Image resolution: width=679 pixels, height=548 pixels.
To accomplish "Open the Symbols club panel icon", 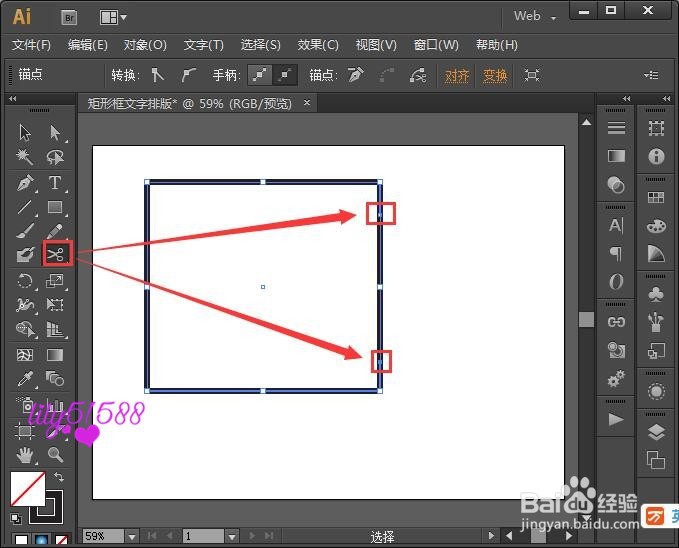I will pos(656,295).
